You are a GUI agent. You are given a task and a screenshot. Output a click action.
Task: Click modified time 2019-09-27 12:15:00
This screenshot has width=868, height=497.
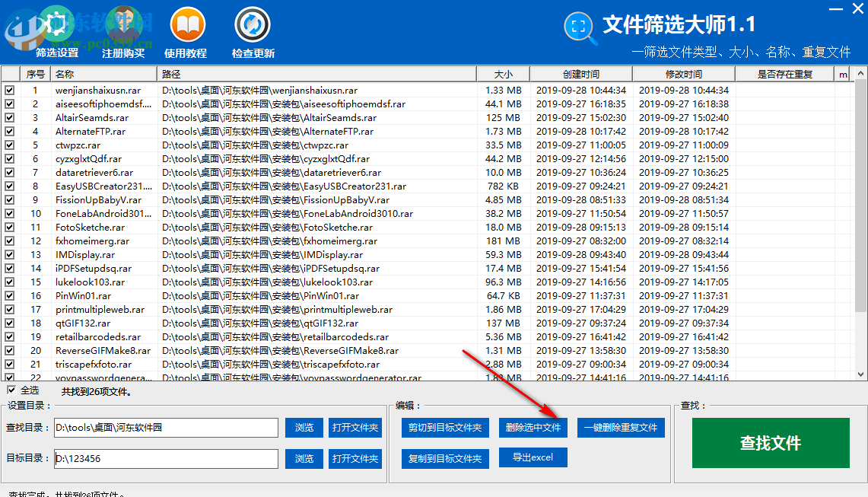[x=684, y=158]
